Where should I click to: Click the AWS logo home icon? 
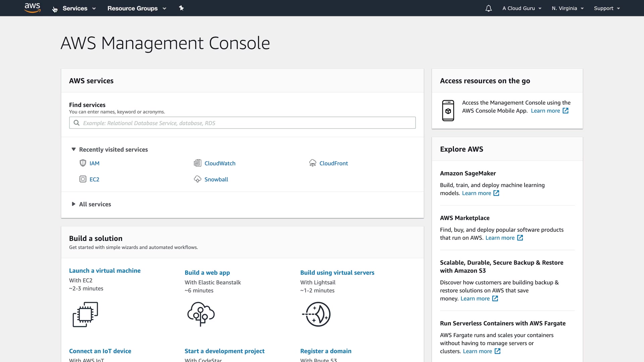pos(32,8)
